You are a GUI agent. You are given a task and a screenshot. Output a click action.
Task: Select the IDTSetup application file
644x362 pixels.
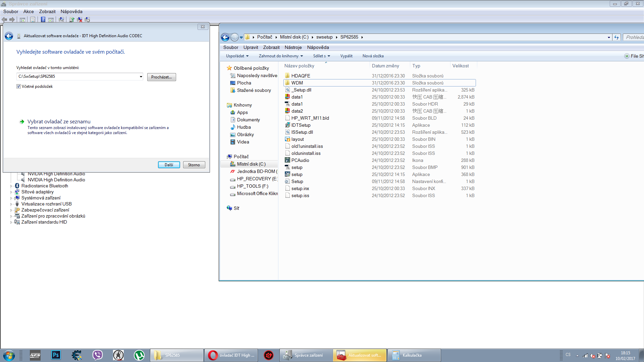coord(301,125)
